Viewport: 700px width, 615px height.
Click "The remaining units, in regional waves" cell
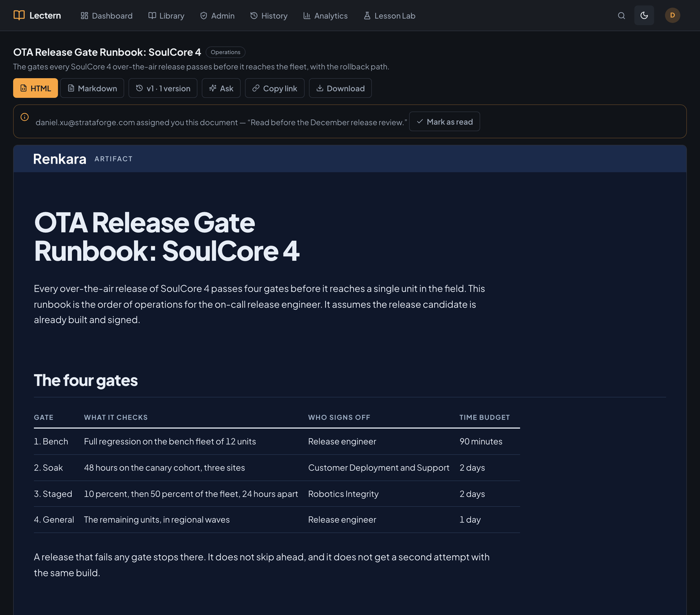(157, 519)
